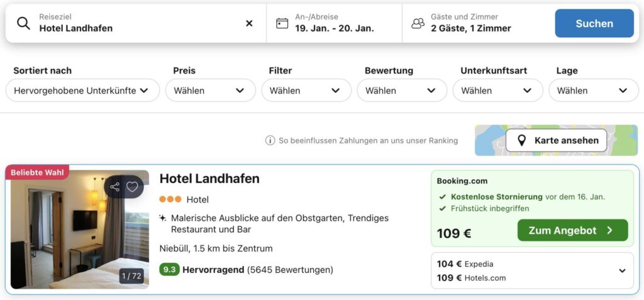Open the Lage dropdown

(x=592, y=91)
